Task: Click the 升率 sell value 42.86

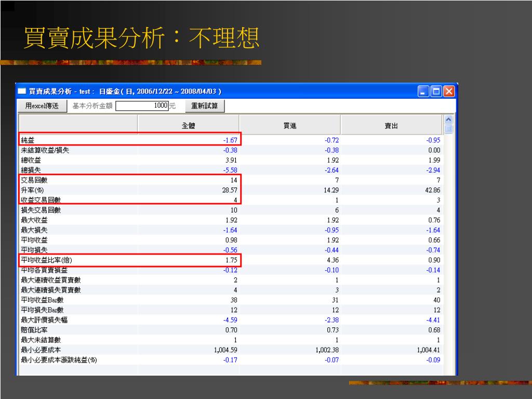Action: click(433, 190)
